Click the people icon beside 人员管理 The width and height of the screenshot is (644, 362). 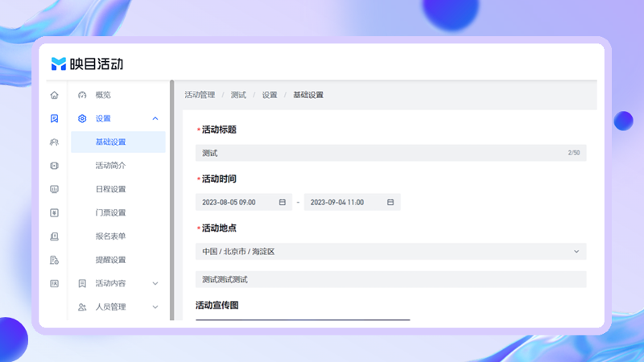click(x=82, y=307)
